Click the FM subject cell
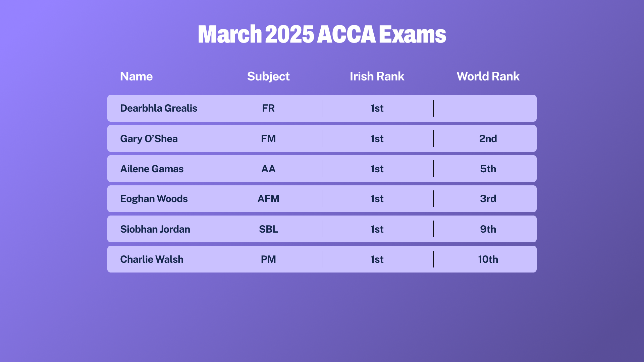The image size is (644, 362). (268, 139)
